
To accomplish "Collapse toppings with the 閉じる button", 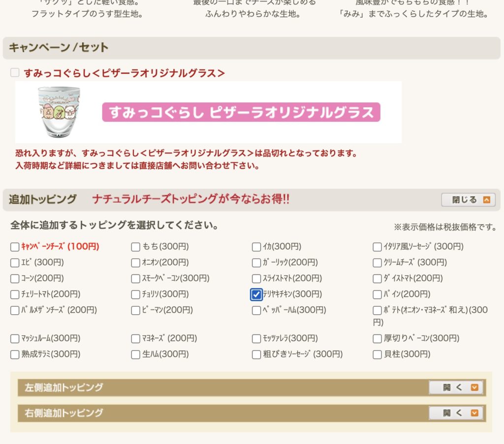I will click(x=468, y=200).
